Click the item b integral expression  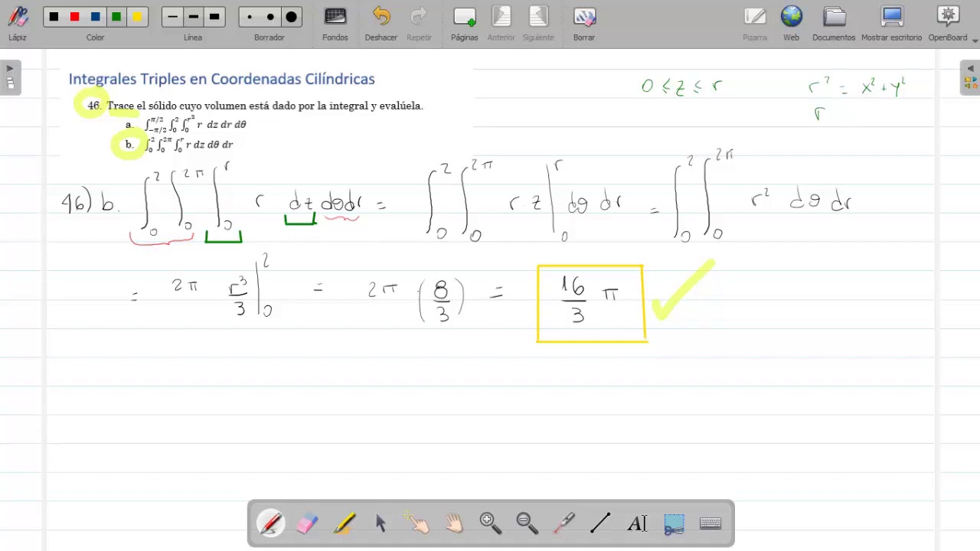click(188, 144)
